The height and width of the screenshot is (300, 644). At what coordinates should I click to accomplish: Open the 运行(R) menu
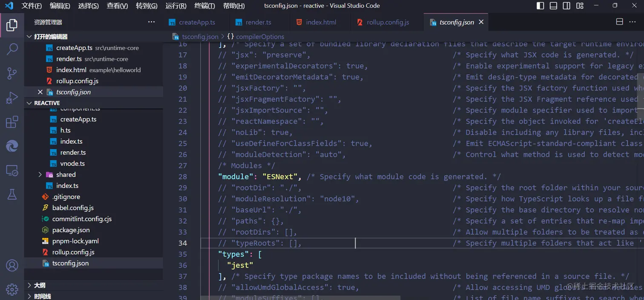point(176,6)
